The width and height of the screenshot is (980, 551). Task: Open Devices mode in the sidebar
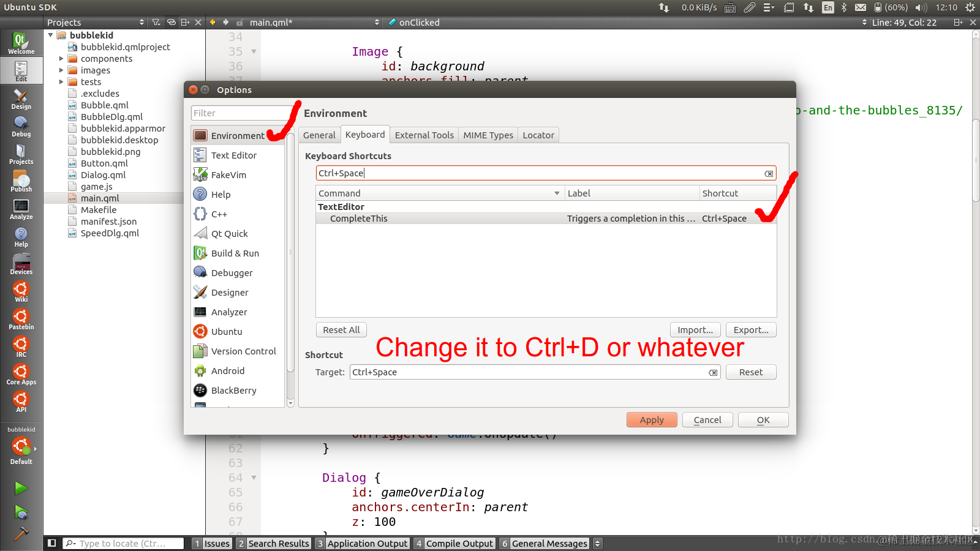point(21,264)
